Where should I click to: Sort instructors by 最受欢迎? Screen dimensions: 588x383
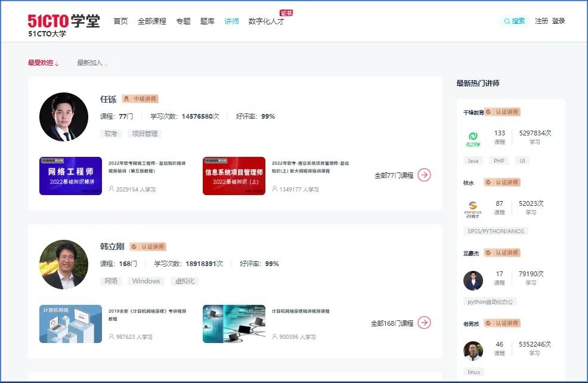pyautogui.click(x=43, y=63)
